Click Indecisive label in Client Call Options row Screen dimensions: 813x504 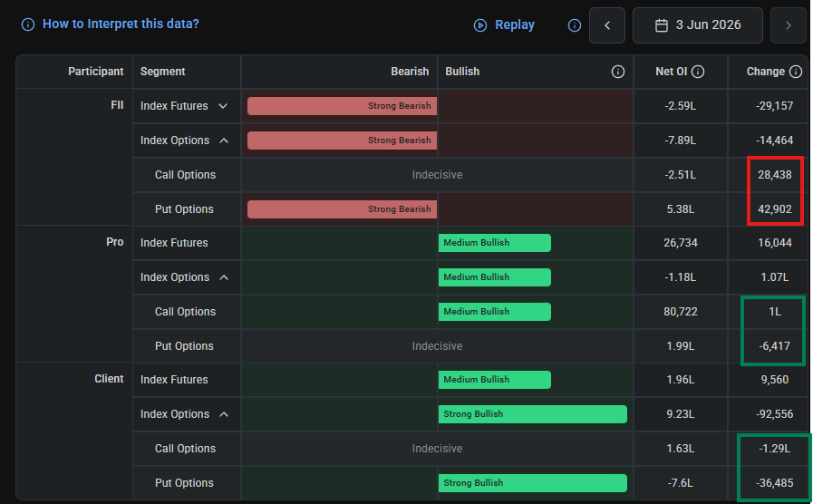click(437, 449)
